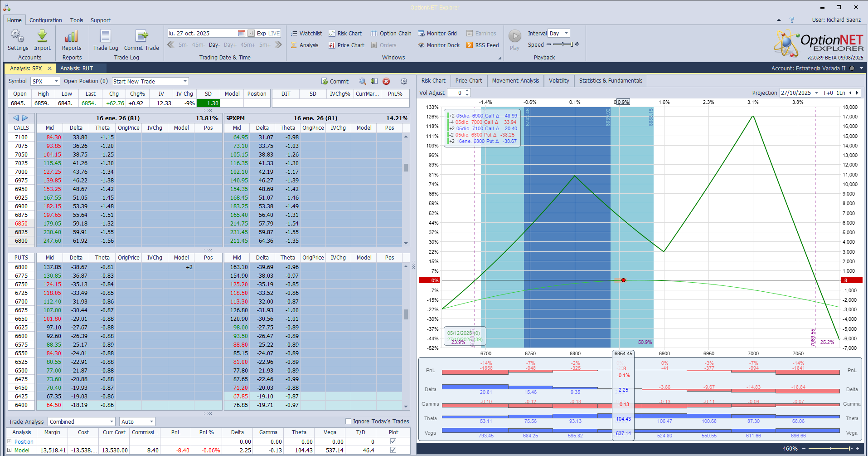Toggle Plot checkbox for Model row
868x456 pixels.
pos(393,450)
